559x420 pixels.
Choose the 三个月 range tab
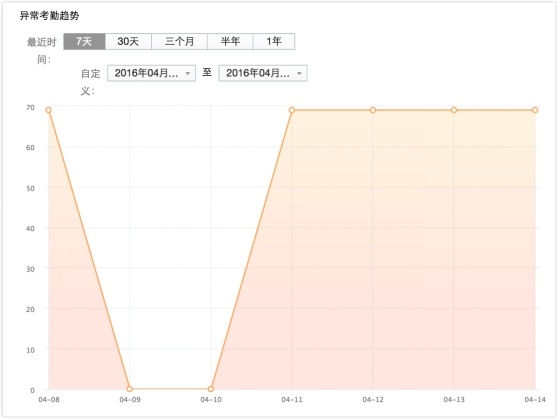(179, 41)
